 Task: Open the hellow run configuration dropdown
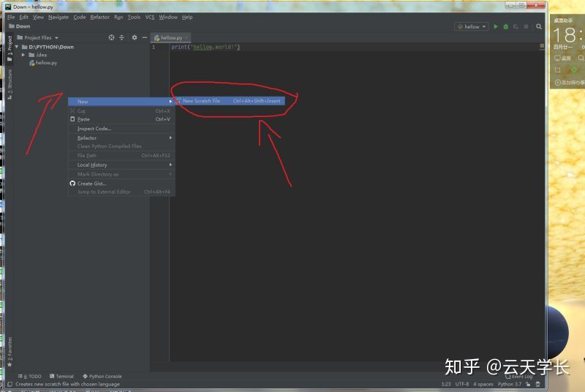(472, 26)
